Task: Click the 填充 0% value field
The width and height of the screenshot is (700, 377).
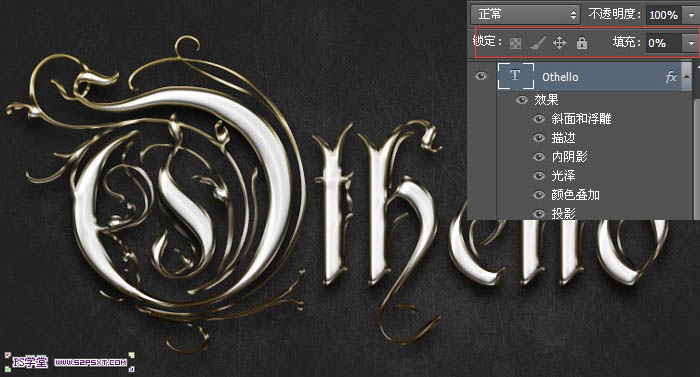Action: coord(664,43)
